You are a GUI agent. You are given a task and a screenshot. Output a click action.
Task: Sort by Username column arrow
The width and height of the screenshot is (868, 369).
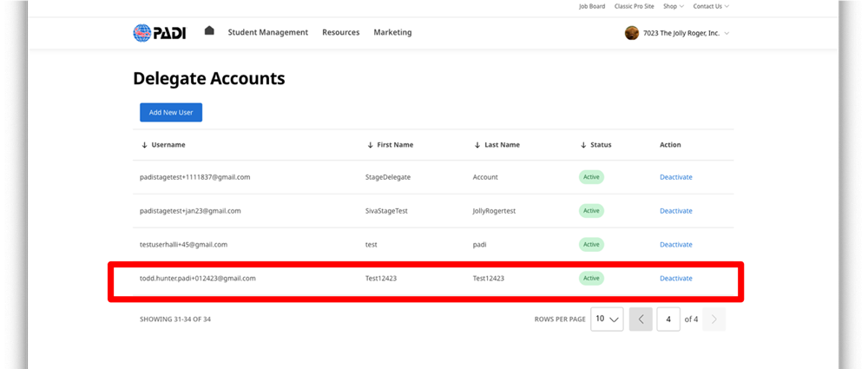[x=144, y=145]
